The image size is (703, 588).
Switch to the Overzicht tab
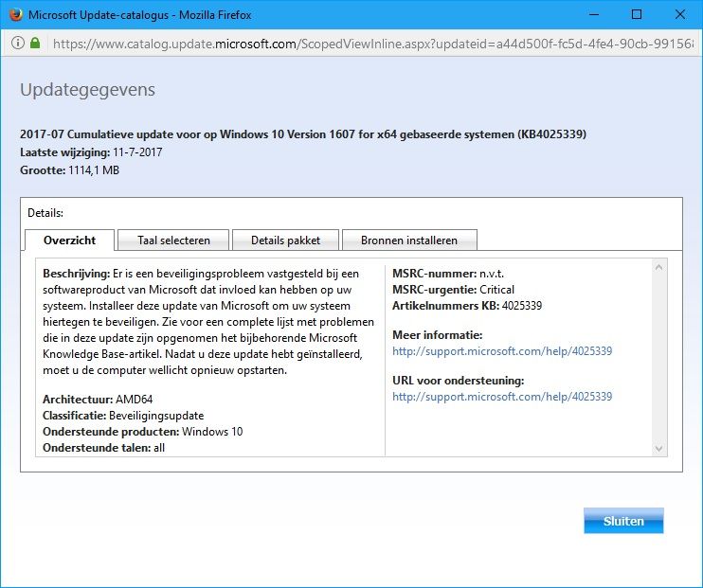point(69,241)
